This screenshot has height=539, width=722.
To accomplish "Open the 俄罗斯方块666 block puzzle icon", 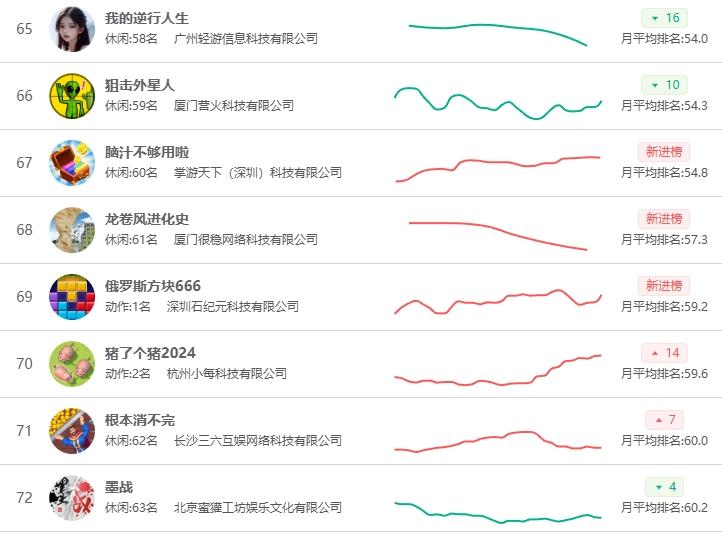I will (72, 297).
